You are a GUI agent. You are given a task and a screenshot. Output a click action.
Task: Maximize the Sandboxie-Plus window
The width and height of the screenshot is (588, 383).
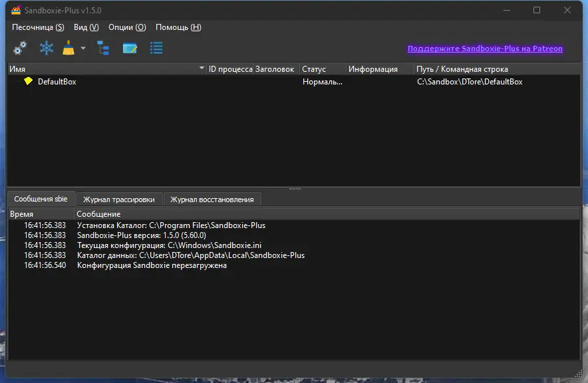(x=537, y=10)
